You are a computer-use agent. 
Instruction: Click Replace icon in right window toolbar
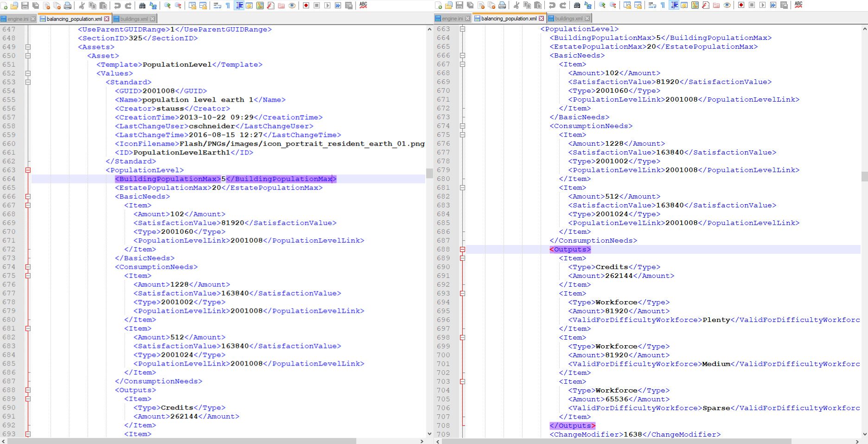[588, 6]
